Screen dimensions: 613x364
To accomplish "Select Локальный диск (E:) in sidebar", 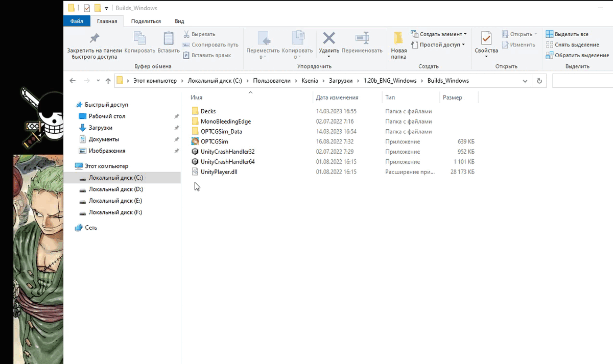I will (115, 201).
